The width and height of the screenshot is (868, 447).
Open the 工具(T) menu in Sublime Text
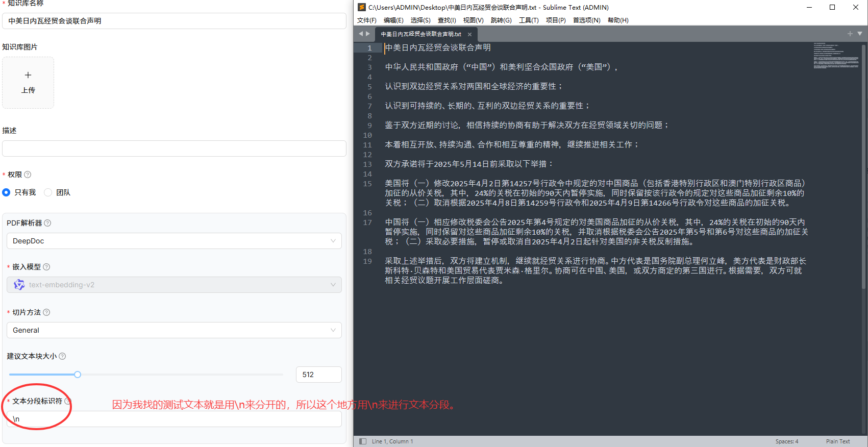[x=529, y=20]
